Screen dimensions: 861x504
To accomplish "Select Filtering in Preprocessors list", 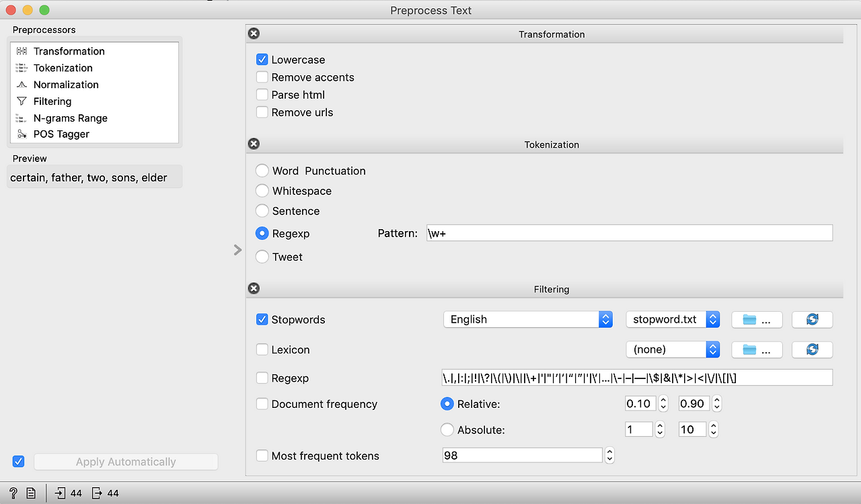I will point(94,101).
